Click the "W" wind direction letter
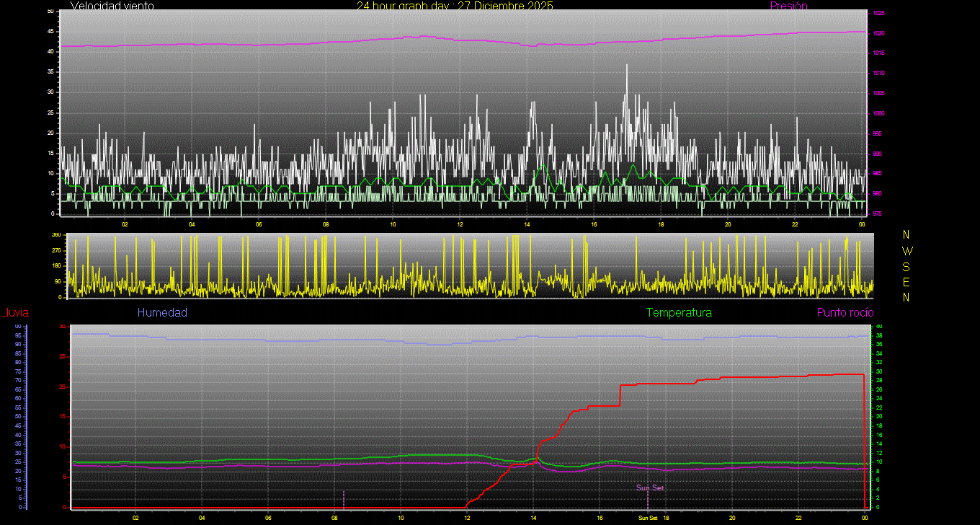Viewport: 980px width, 525px height. pos(906,251)
